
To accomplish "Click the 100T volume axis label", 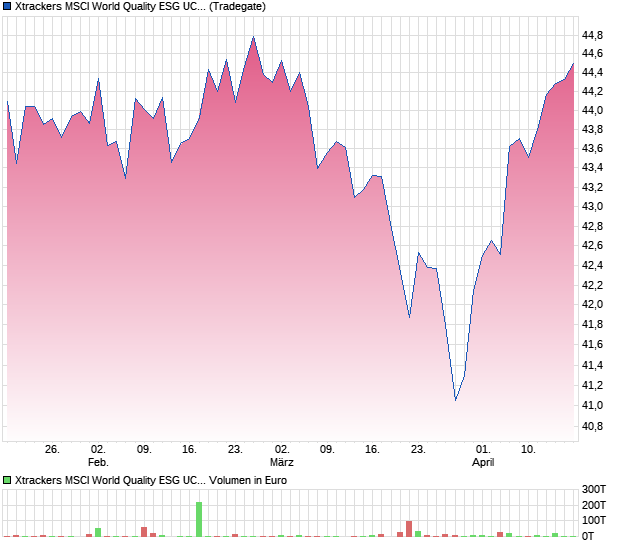I will click(594, 520).
